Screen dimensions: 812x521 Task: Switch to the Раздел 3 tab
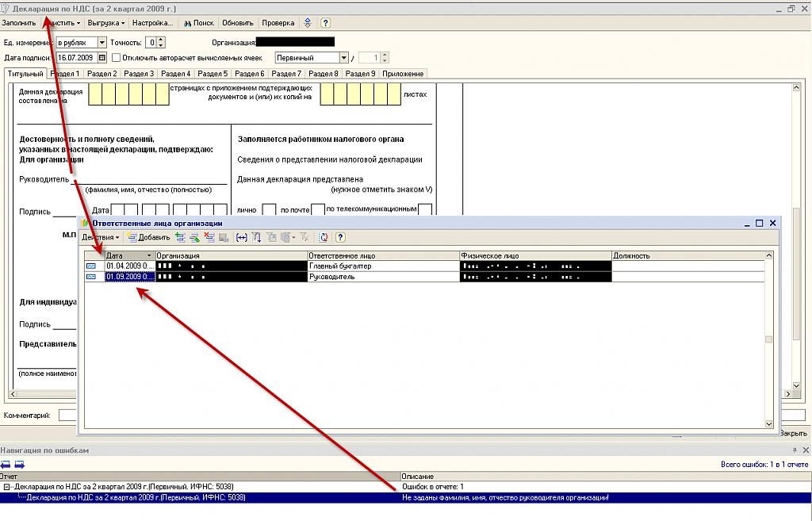(139, 74)
